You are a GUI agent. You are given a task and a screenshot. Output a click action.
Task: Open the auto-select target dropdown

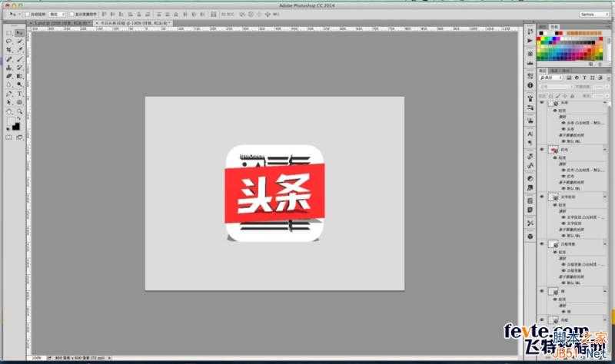click(57, 14)
